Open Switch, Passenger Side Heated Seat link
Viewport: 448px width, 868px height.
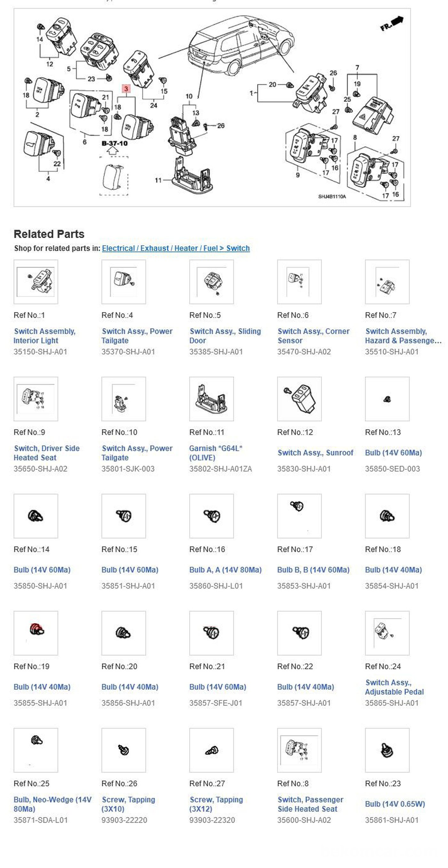point(310,804)
